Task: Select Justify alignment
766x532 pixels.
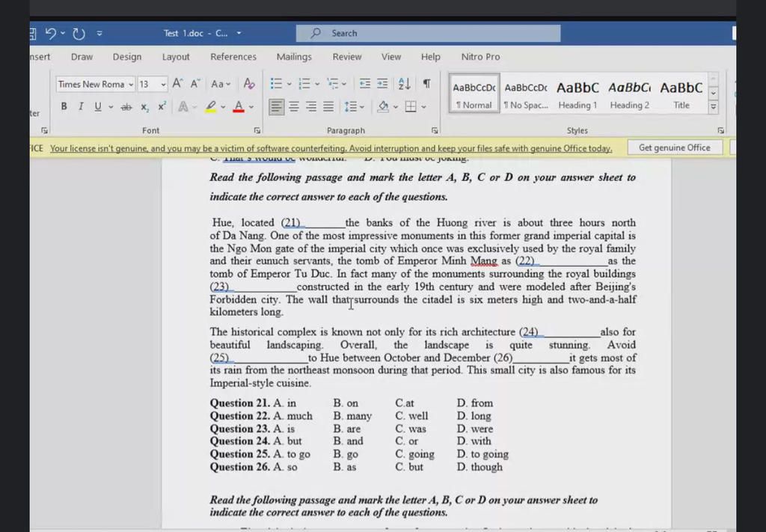Action: pyautogui.click(x=329, y=106)
